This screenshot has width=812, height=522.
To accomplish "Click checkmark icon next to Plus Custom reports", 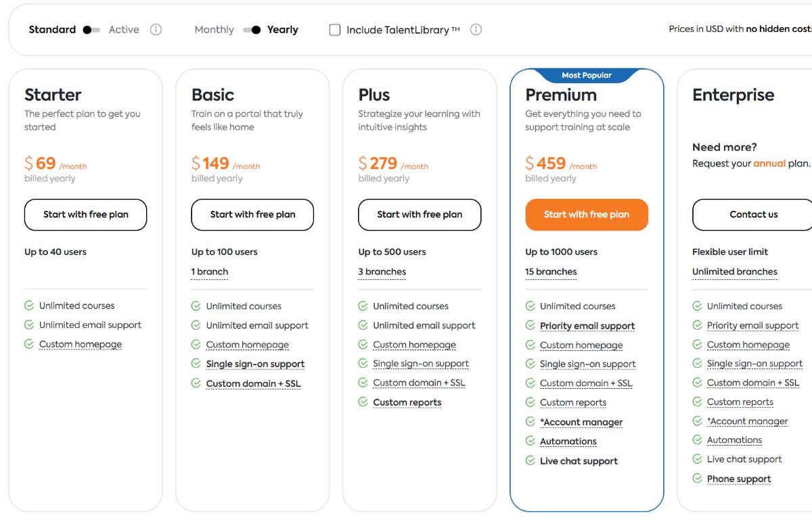I will coord(363,402).
